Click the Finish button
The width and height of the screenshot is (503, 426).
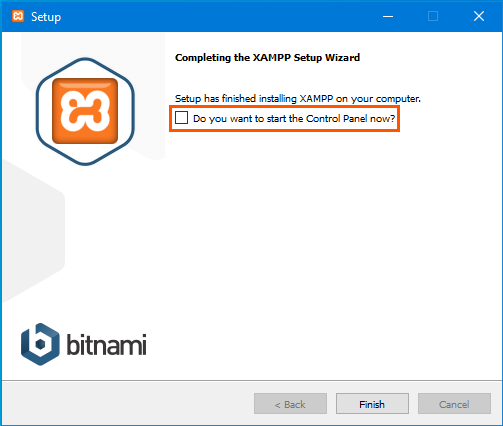(x=372, y=404)
